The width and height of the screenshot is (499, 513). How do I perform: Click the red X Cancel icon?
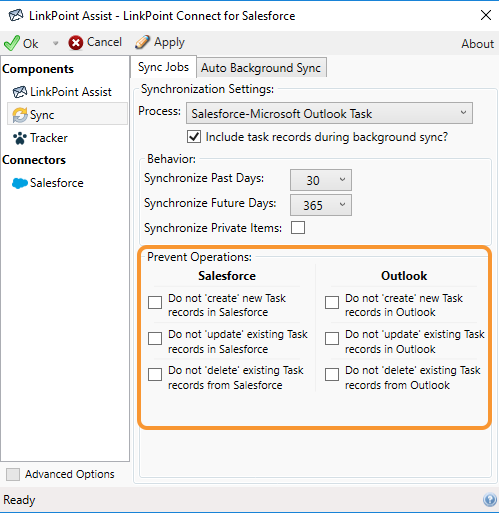pyautogui.click(x=76, y=43)
